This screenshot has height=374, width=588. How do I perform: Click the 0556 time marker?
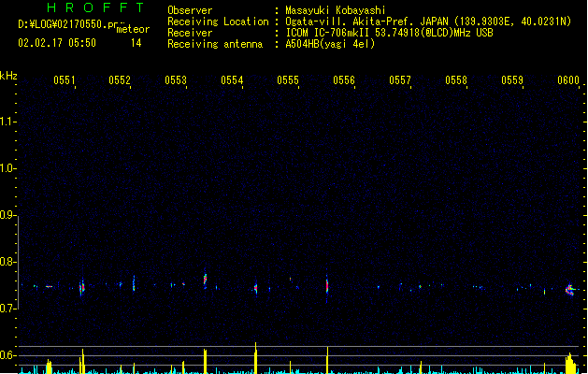click(x=344, y=80)
